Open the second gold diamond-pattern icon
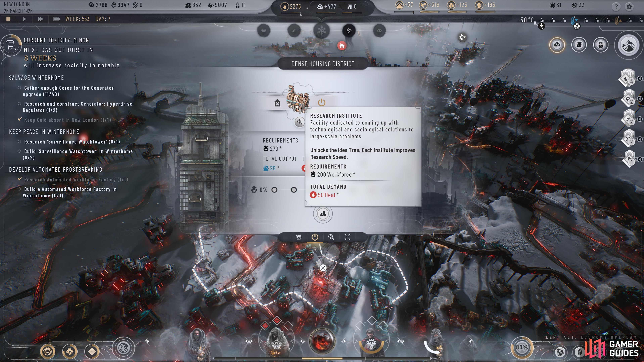Viewport: 644px width, 362px height. tap(70, 351)
